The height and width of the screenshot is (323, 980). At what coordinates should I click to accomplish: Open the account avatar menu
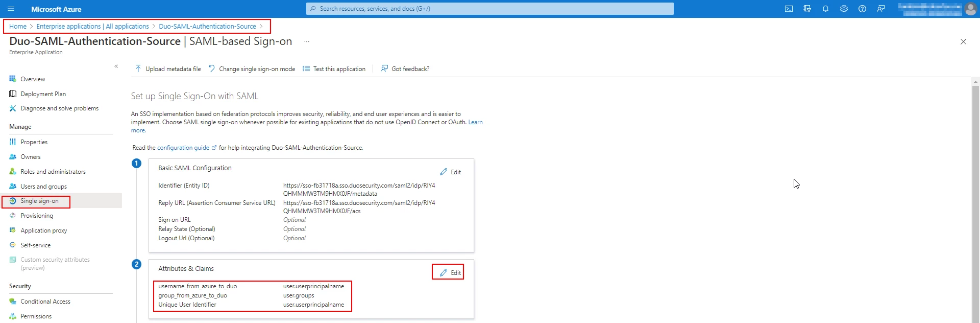(x=970, y=9)
